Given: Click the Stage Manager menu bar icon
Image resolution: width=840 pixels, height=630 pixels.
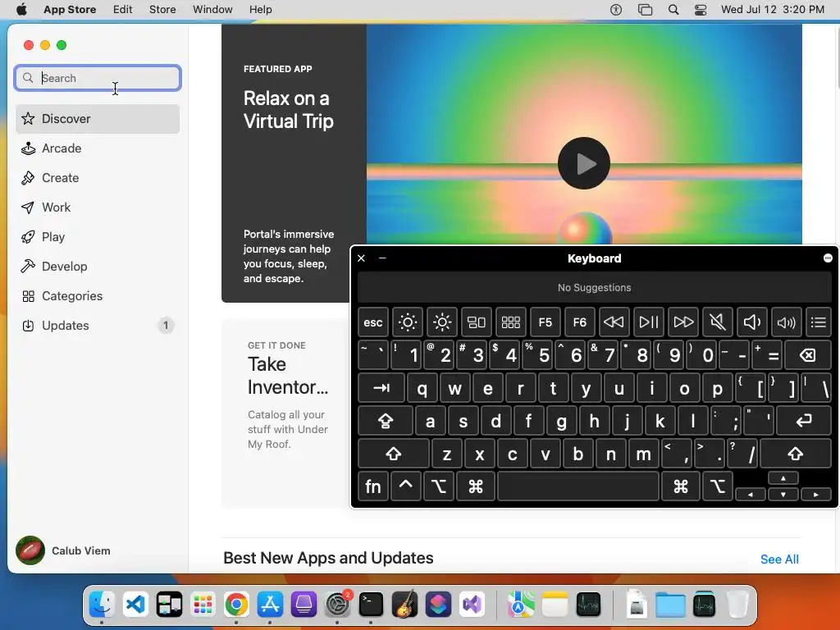Looking at the screenshot, I should pos(645,10).
